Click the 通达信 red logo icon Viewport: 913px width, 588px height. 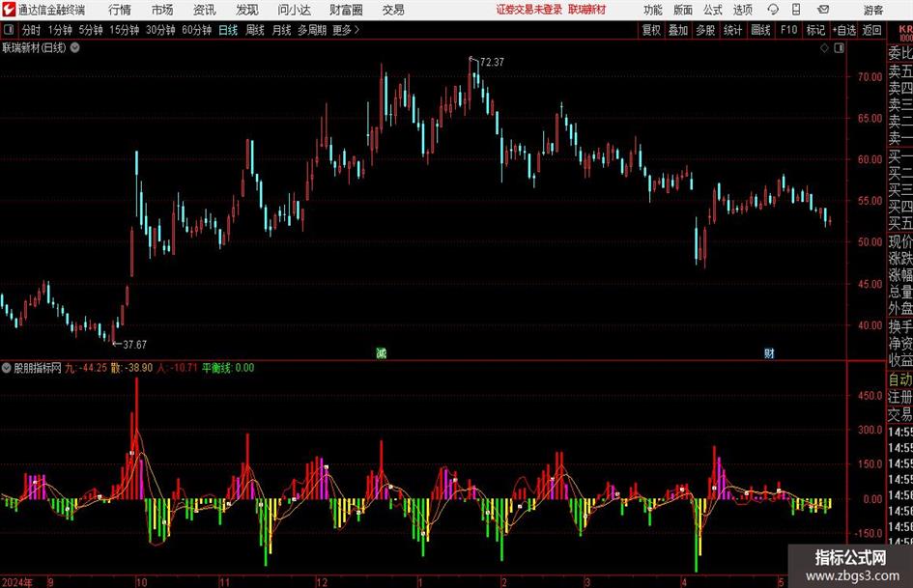[x=9, y=10]
